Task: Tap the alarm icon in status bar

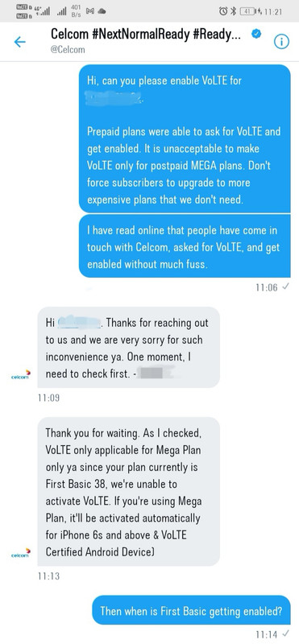Action: point(223,11)
